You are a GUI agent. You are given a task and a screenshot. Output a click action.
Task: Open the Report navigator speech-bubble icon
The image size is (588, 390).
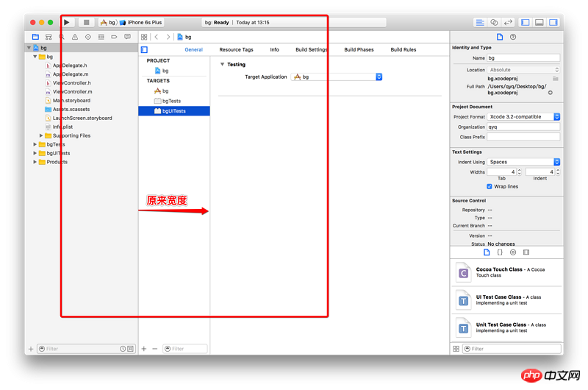(127, 37)
